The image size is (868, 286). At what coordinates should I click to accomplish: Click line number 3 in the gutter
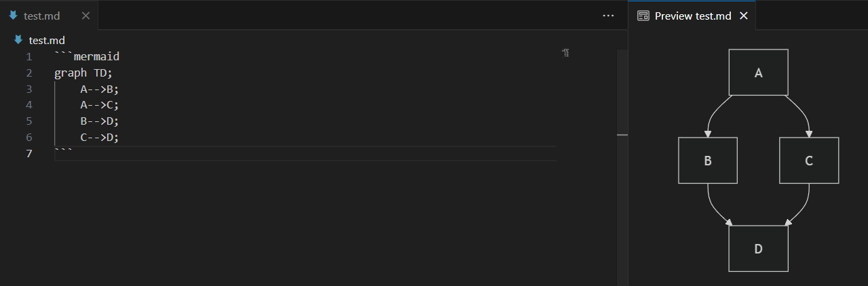point(29,89)
